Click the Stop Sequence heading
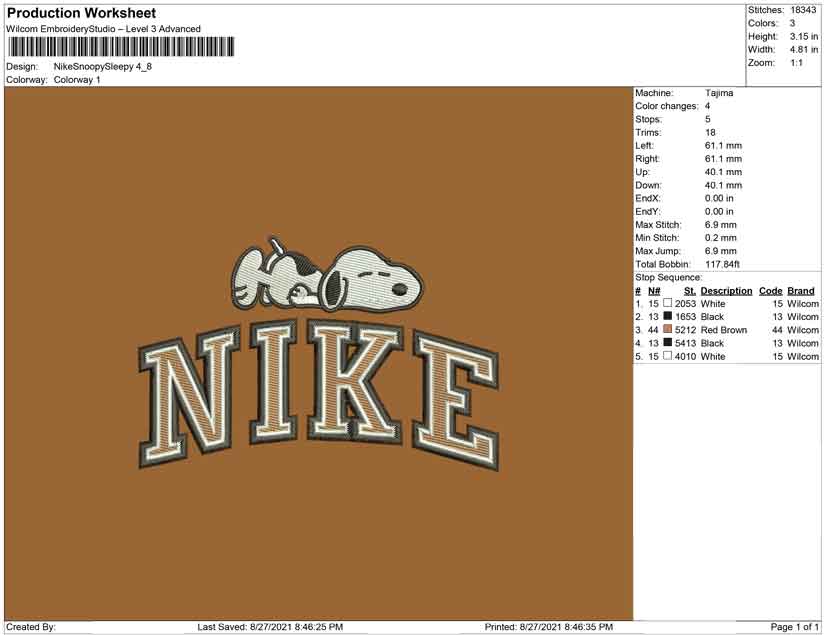This screenshot has height=635, width=825. tap(668, 277)
